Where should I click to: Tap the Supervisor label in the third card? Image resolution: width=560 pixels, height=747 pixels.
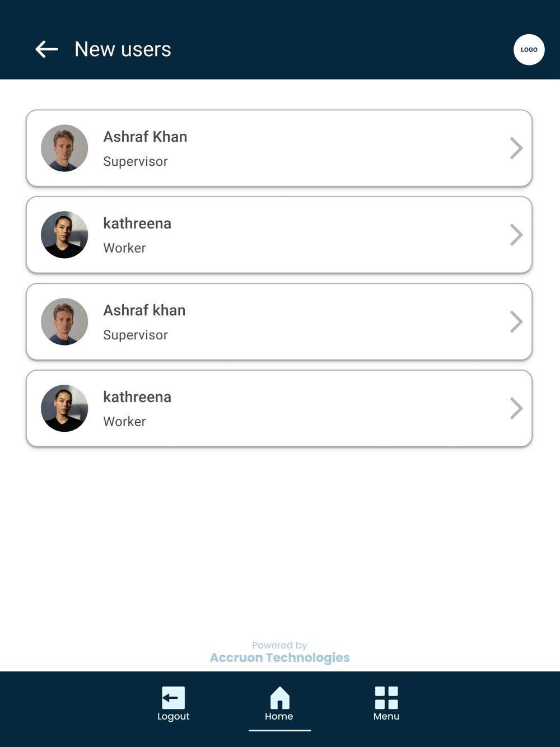pyautogui.click(x=136, y=335)
